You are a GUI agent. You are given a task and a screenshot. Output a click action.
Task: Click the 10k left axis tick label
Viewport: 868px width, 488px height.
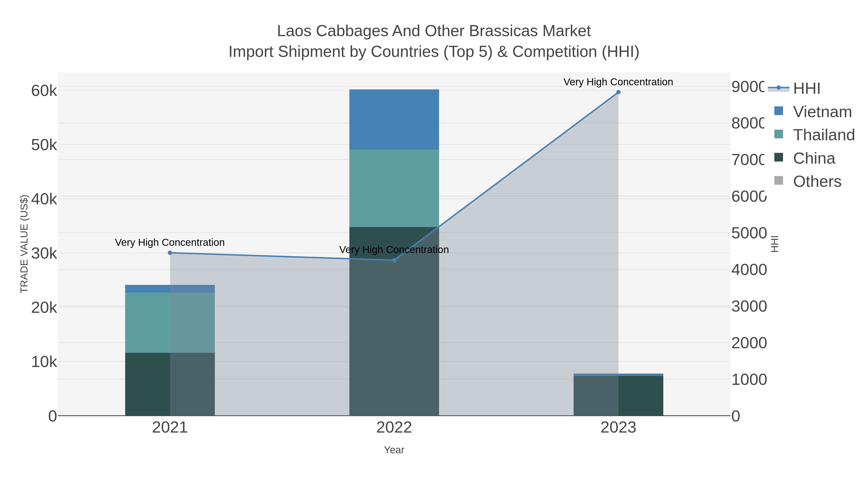tap(44, 362)
